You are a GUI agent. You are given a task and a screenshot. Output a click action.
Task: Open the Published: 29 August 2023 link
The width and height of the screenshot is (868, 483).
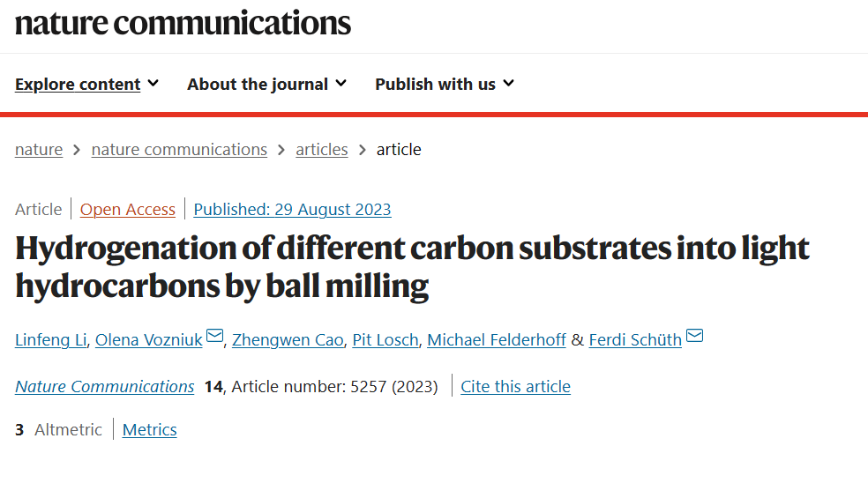(292, 210)
